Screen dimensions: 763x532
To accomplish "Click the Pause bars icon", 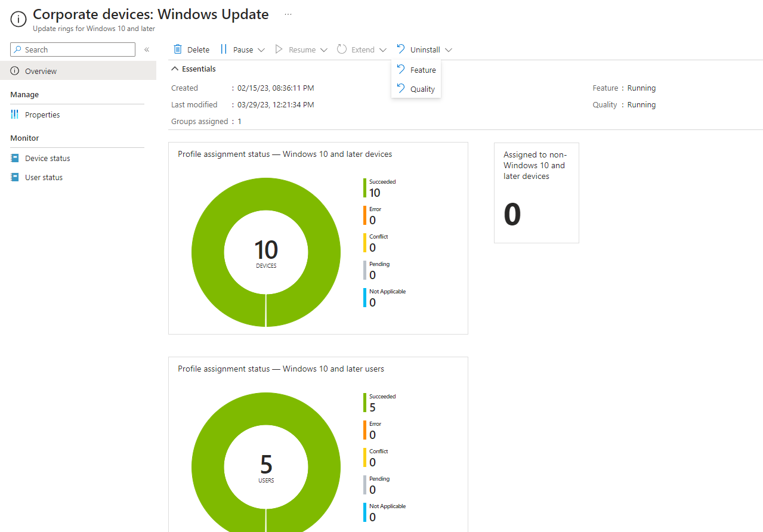I will point(224,50).
